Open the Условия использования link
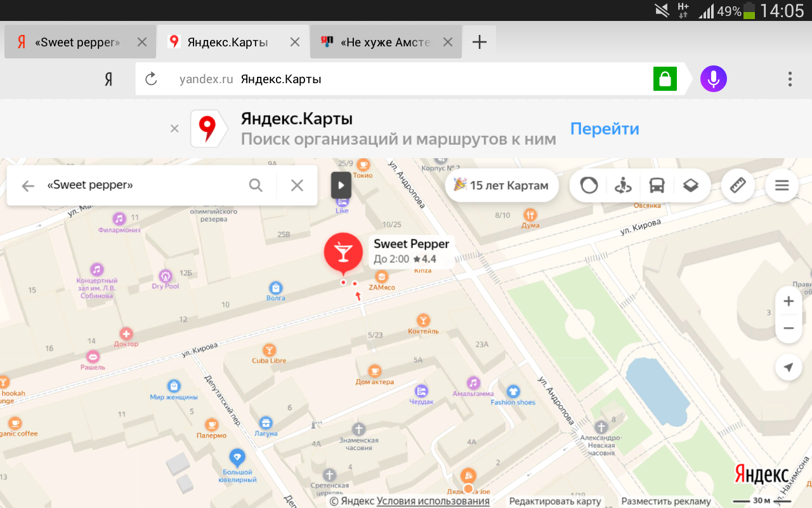 click(433, 501)
